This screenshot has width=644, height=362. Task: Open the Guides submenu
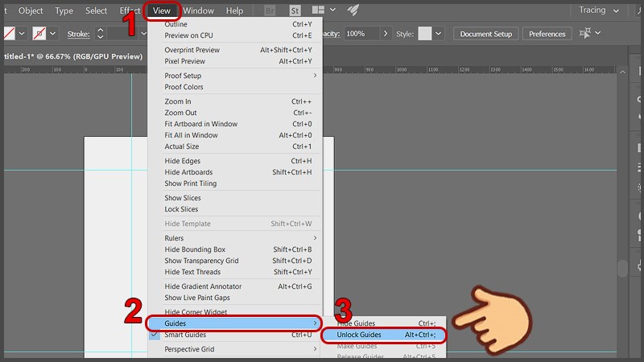click(x=235, y=323)
